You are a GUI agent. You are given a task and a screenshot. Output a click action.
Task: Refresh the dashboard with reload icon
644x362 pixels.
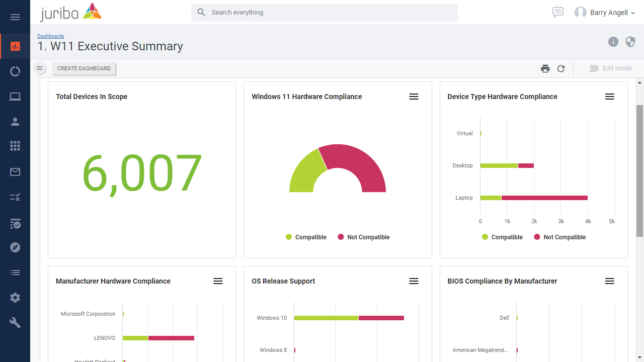coord(561,69)
